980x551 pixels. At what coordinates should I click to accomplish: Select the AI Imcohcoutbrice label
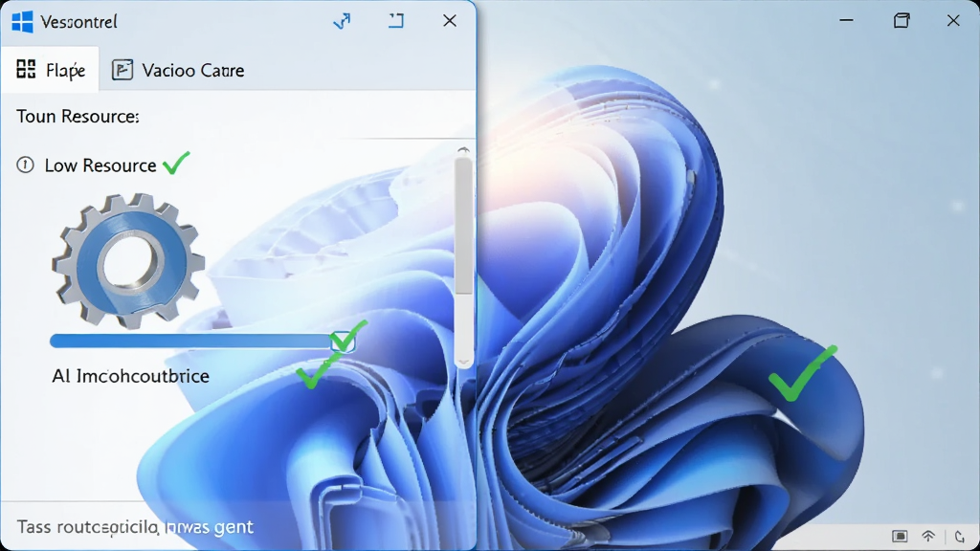click(130, 376)
